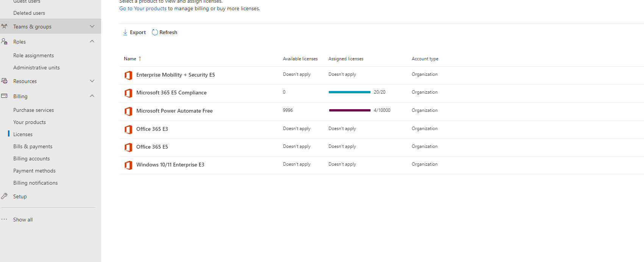Click the Teams & groups people icon
Image resolution: width=644 pixels, height=262 pixels.
click(4, 26)
